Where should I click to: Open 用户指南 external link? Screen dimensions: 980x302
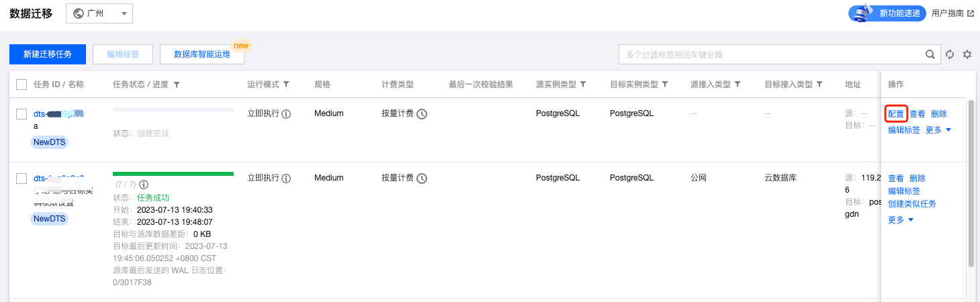click(952, 13)
